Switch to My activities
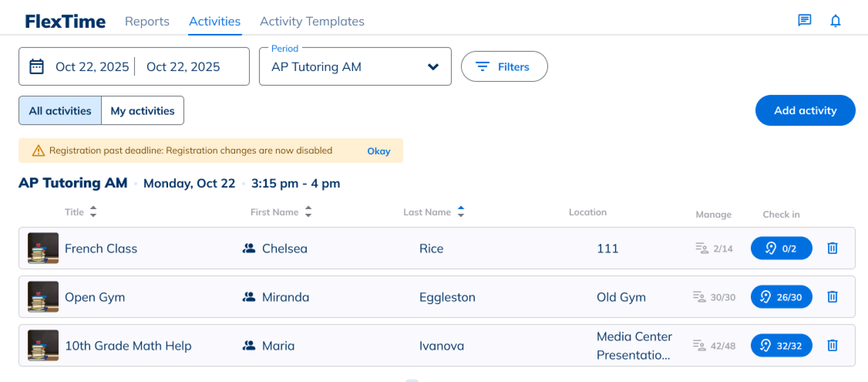This screenshot has width=868, height=382. tap(142, 110)
